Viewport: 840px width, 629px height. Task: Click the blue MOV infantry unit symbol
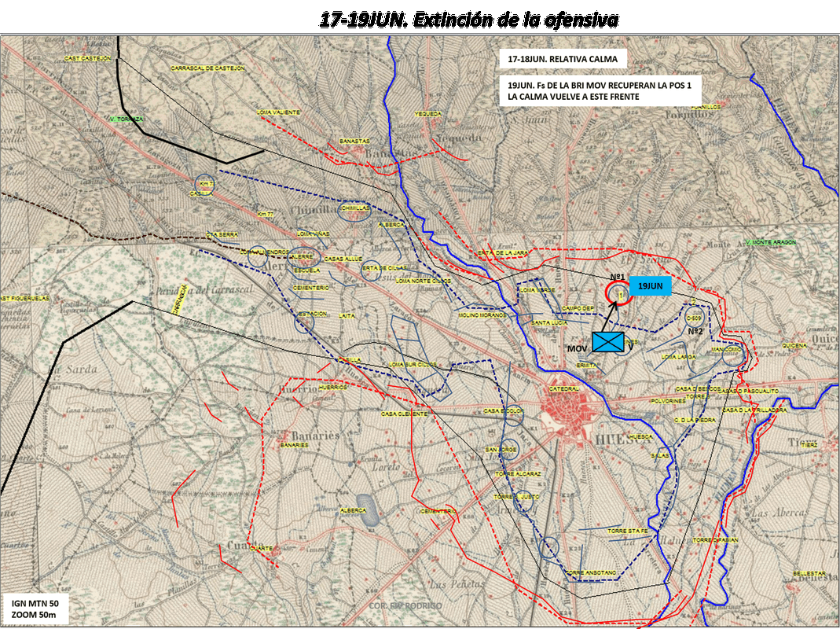608,341
